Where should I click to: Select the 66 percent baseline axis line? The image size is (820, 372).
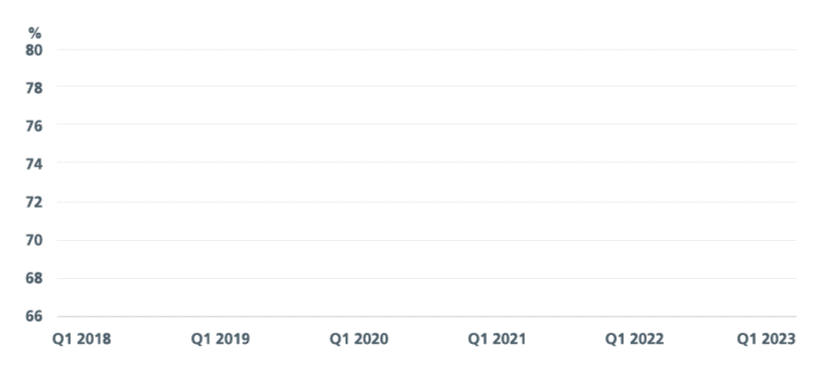coord(427,317)
